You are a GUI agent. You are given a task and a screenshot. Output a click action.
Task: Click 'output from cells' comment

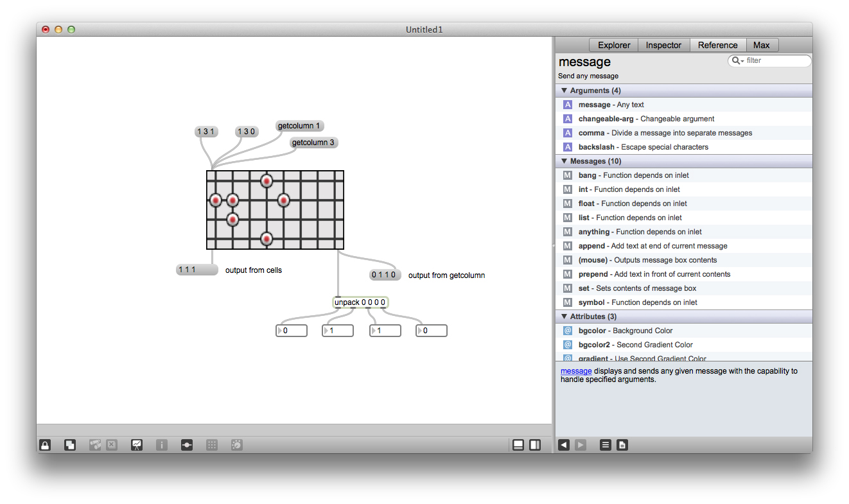coord(254,270)
